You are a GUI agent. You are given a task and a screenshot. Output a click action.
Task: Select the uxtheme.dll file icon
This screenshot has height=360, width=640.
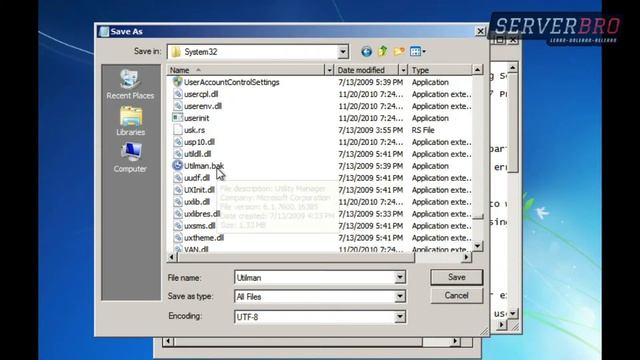(178, 238)
